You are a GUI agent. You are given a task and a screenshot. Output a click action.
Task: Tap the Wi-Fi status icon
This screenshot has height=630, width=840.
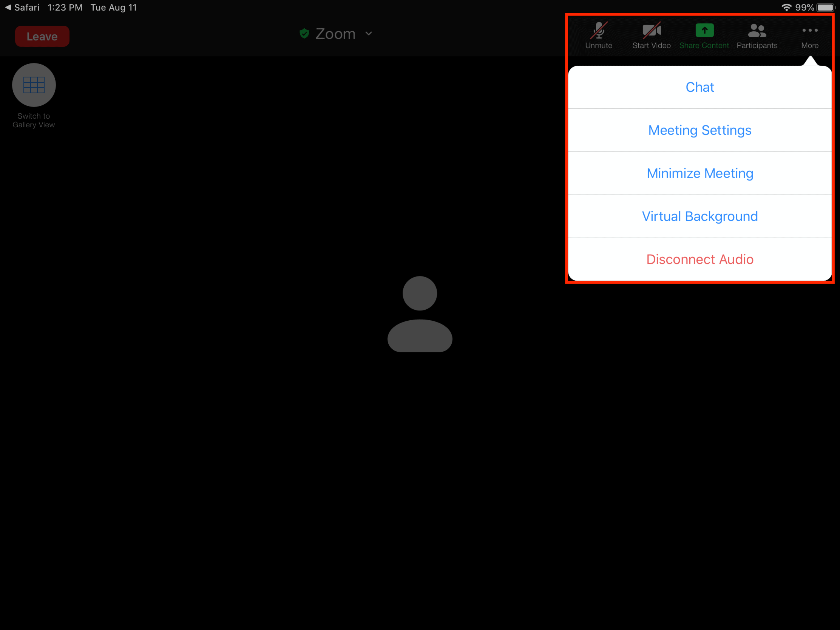(786, 8)
